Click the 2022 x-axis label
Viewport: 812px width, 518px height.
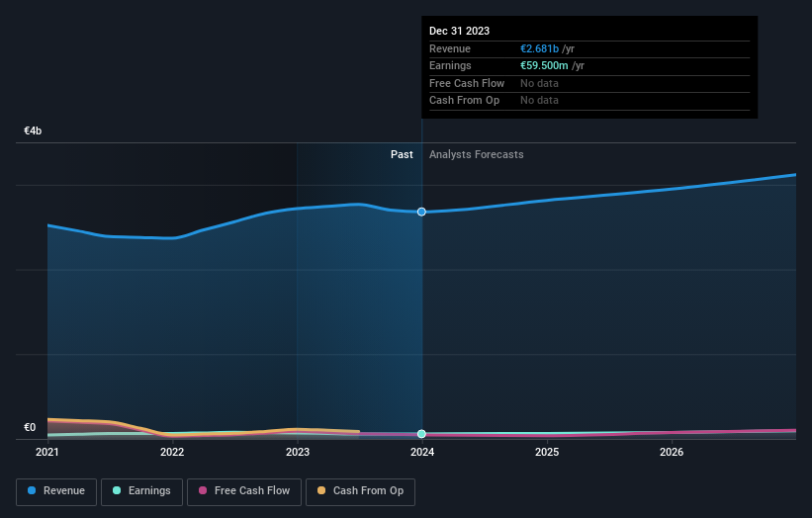pos(172,453)
